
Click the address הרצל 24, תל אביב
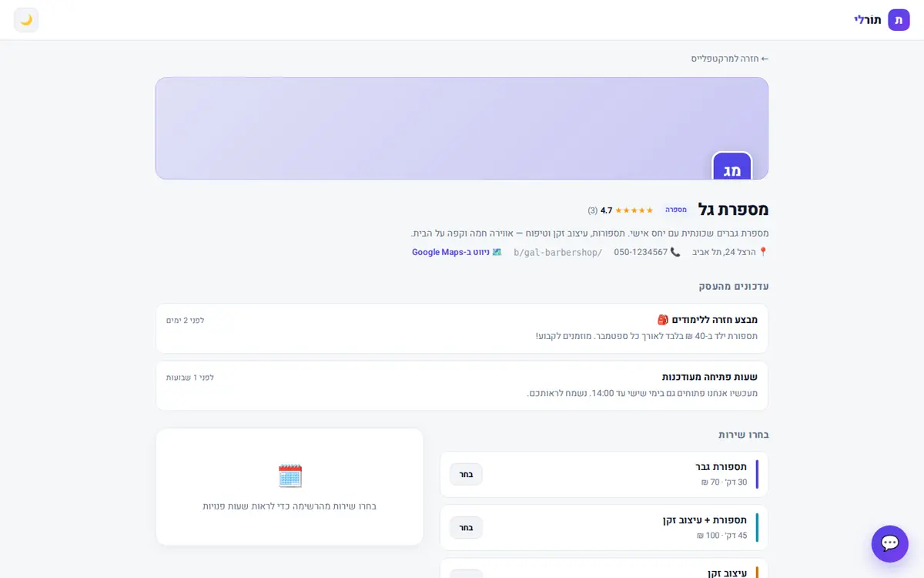725,252
